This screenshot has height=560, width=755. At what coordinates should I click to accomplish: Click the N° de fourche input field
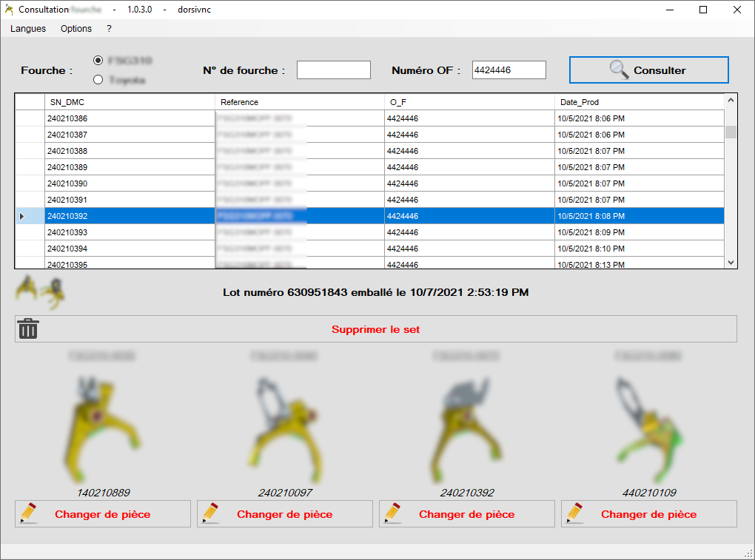(333, 70)
